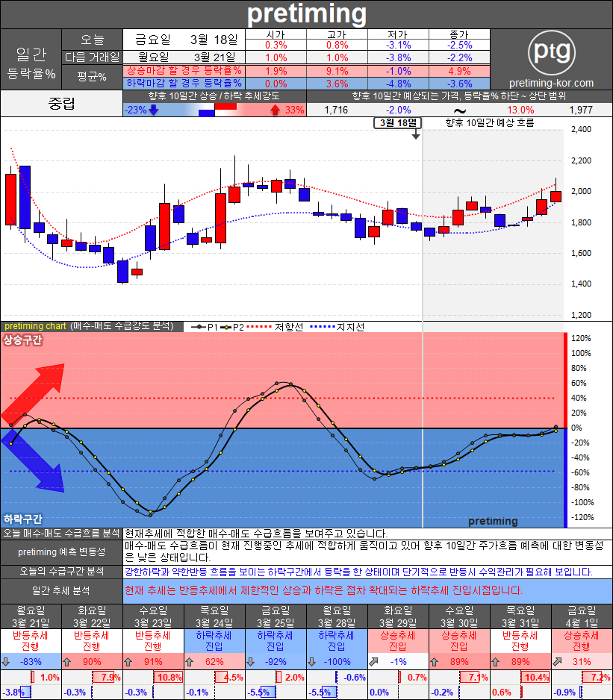613x700 pixels.
Task: Click the up arrow under 수요일 3월 30일
Action: [x=435, y=662]
